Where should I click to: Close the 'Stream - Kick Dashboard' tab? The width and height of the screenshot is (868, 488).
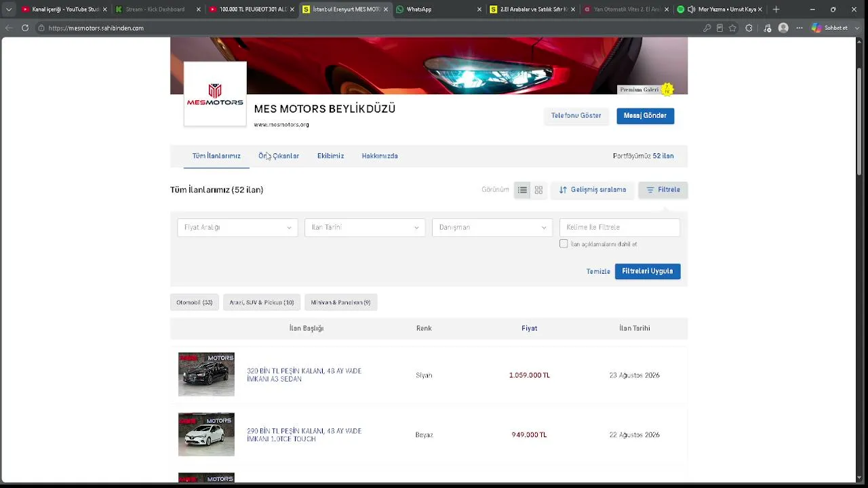point(199,9)
